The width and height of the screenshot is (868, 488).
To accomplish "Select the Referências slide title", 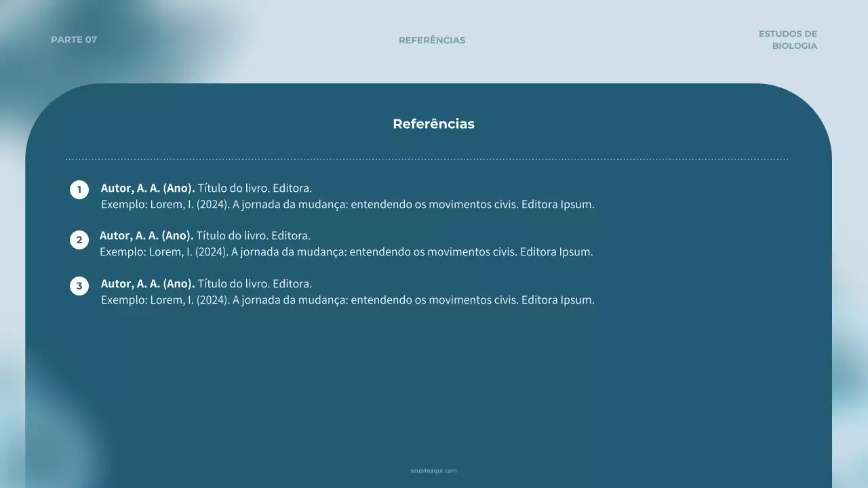I will [x=433, y=124].
